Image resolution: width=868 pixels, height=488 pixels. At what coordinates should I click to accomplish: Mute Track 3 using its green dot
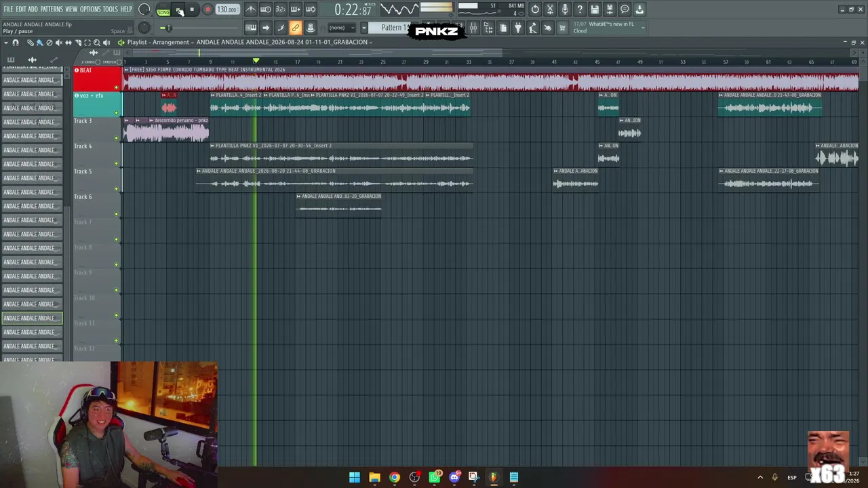(117, 138)
